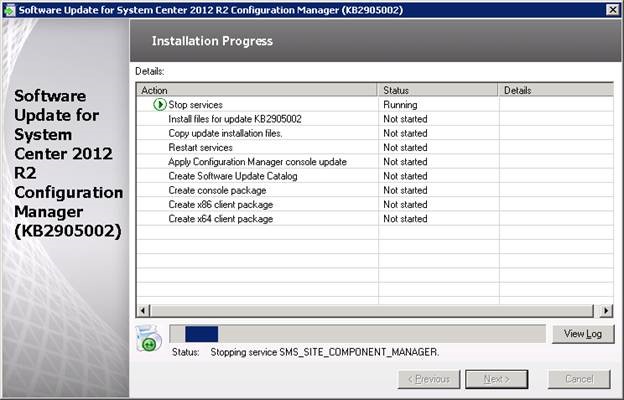624x400 pixels.
Task: Click the Stopping service SMS_SITE_COMPONENT_MANAGER status text
Action: [325, 352]
